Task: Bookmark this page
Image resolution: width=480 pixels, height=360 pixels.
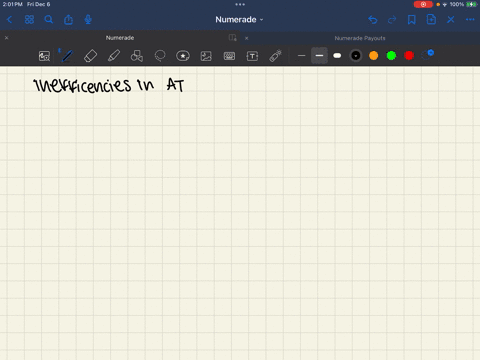Action: click(412, 20)
